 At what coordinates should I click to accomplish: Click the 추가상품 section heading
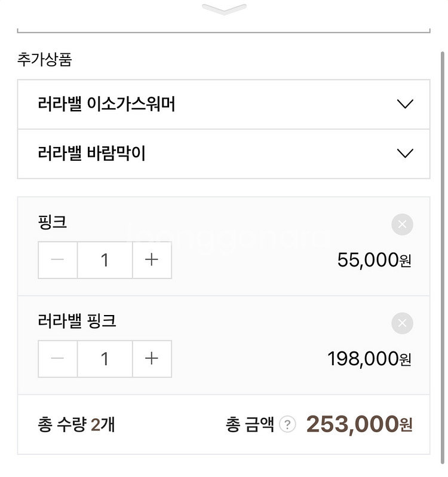[45, 59]
